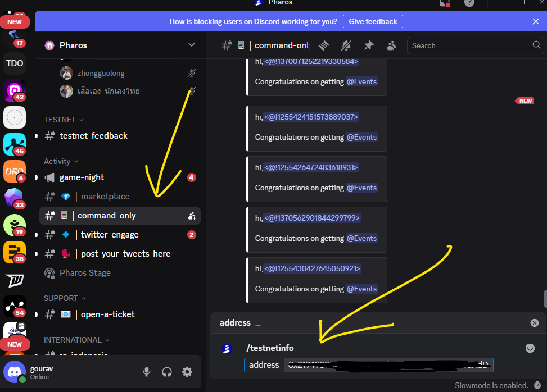547x392 pixels.
Task: Click the Pharos bot icon beside /testnetinfo
Action: point(227,348)
